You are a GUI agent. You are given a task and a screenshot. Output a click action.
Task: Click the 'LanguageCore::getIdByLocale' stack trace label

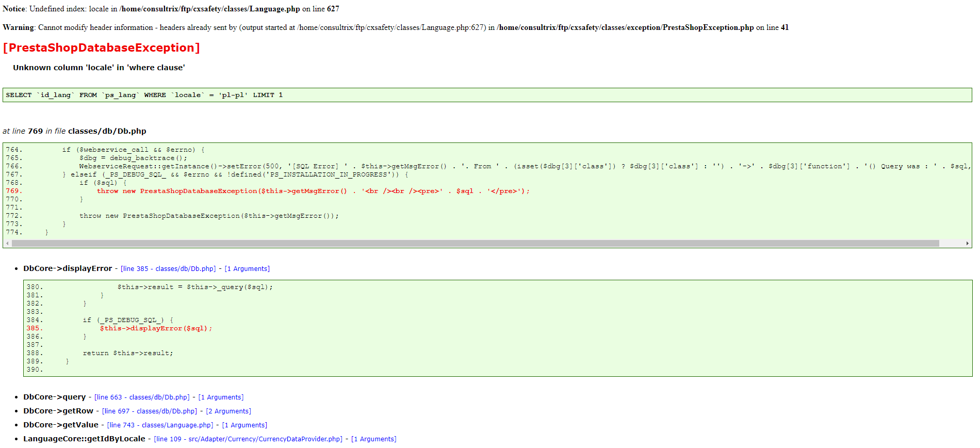[x=84, y=439]
